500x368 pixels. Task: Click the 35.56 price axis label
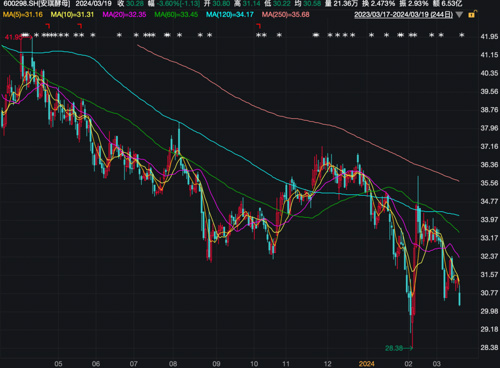489,183
